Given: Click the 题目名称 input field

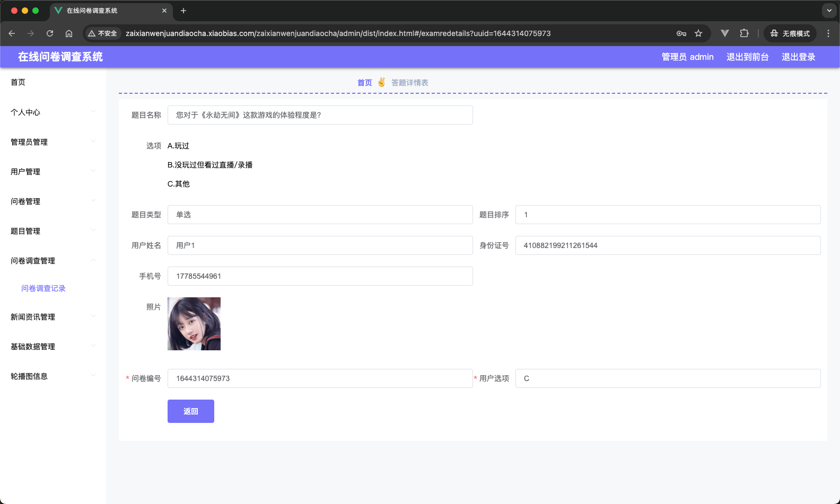Looking at the screenshot, I should [x=320, y=115].
